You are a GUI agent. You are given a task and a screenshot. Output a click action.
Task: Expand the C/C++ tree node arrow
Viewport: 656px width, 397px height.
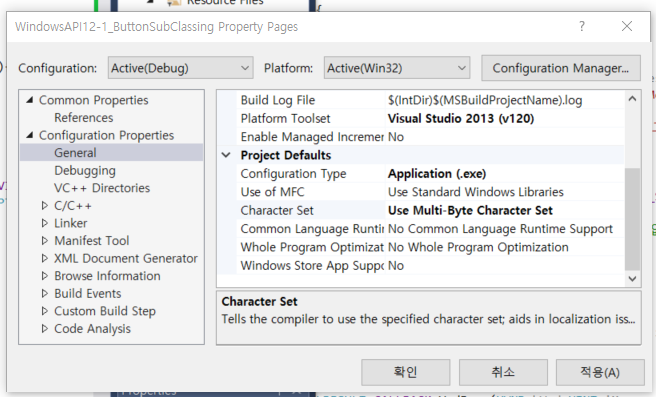pyautogui.click(x=45, y=205)
